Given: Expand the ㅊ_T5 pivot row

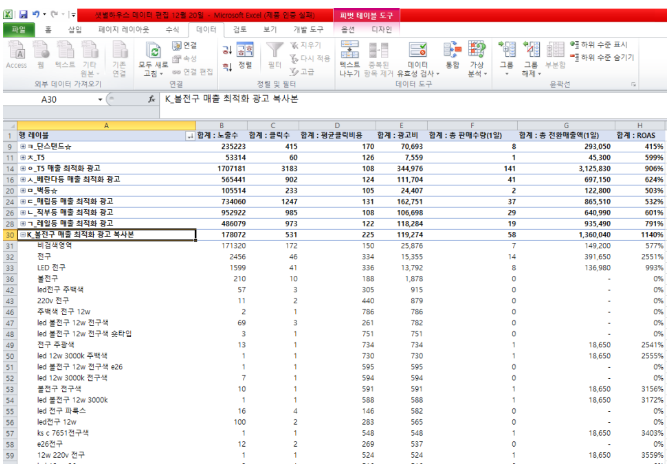Looking at the screenshot, I should [x=23, y=158].
